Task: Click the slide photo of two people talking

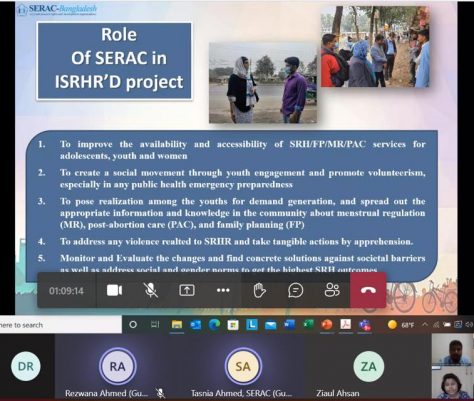Action: pos(263,83)
